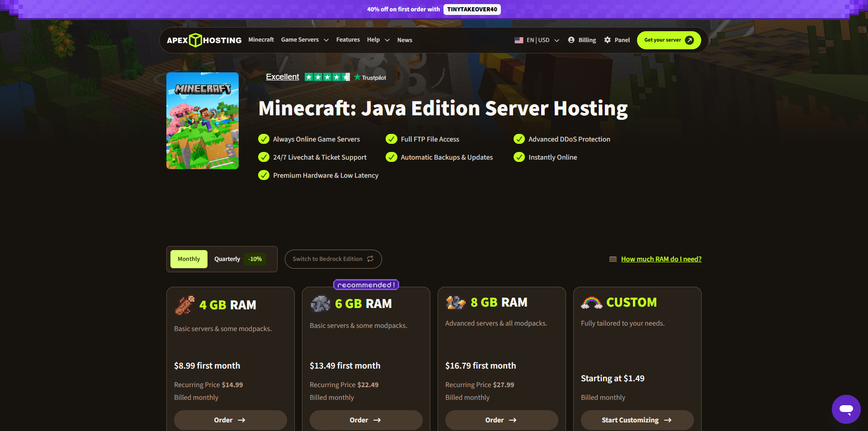Viewport: 868px width, 431px height.
Task: Open How much RAM do I need link
Action: (661, 259)
